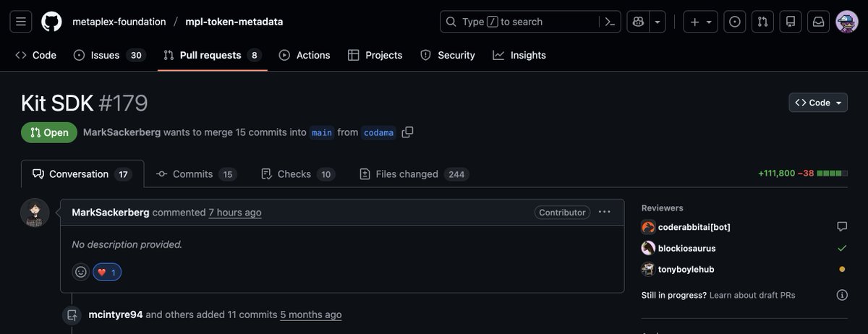868x334 pixels.
Task: Open blockiosaurus reviewer link
Action: pos(687,248)
